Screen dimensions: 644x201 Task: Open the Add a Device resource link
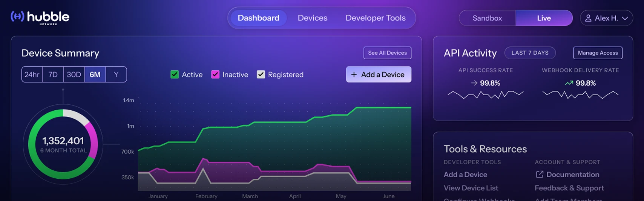click(465, 175)
